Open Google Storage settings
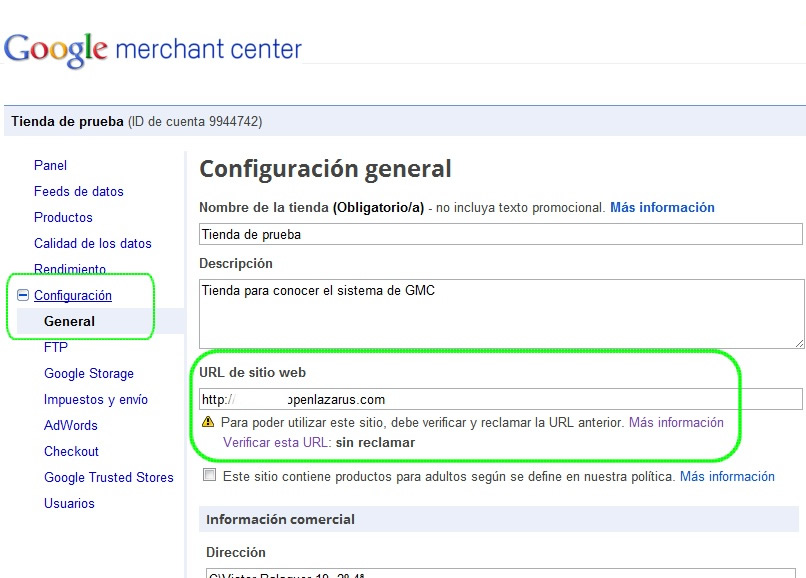The image size is (806, 578). 89,373
